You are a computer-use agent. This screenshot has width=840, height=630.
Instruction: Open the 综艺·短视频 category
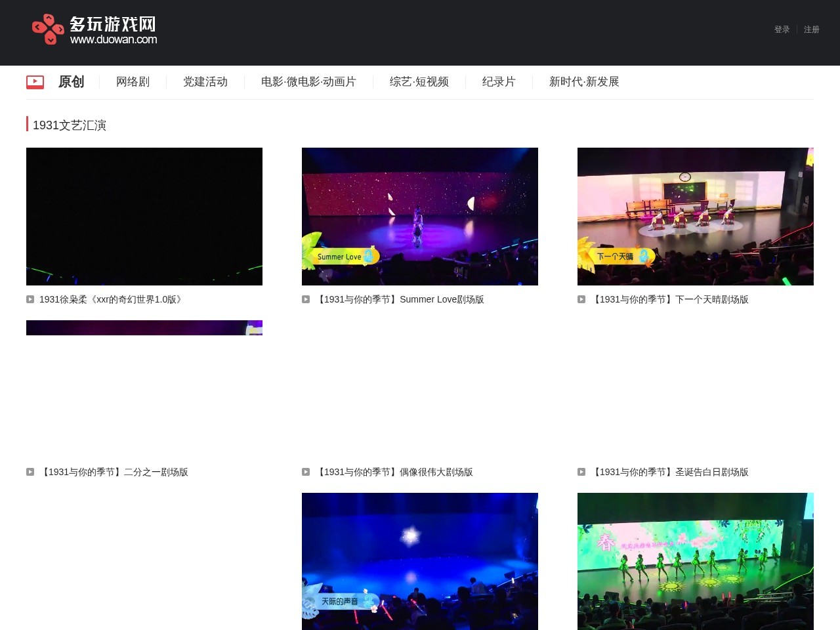419,81
